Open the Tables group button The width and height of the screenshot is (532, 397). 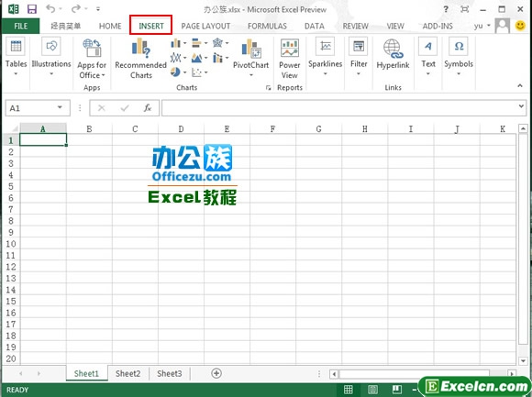click(x=16, y=57)
